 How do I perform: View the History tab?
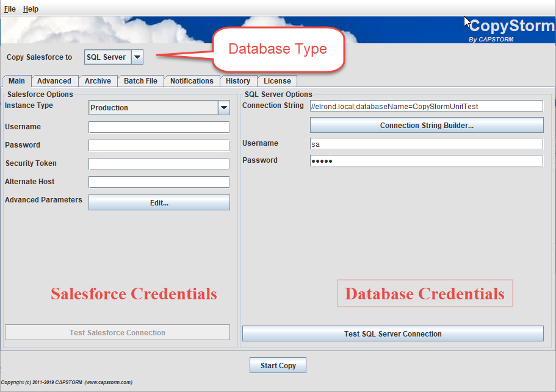point(238,81)
